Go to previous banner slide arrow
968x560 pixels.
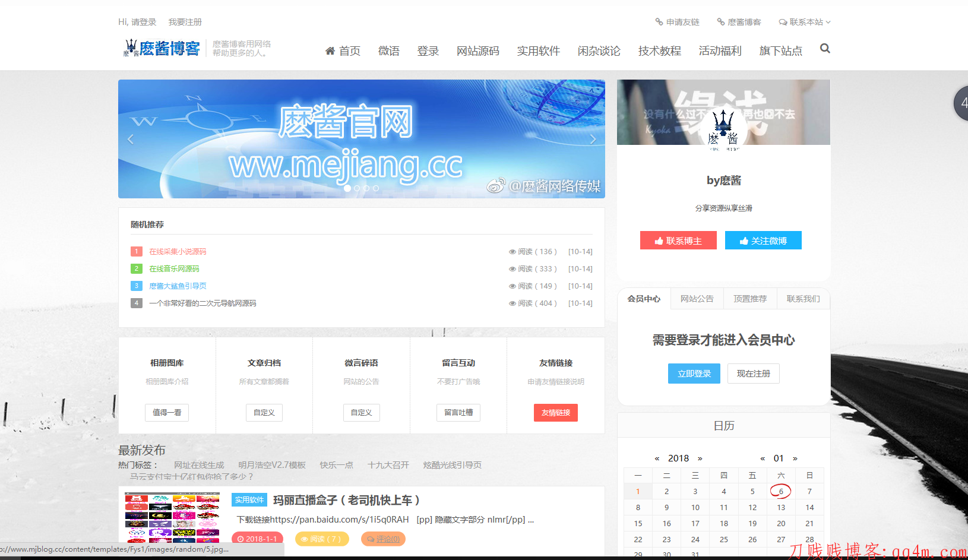pos(131,139)
